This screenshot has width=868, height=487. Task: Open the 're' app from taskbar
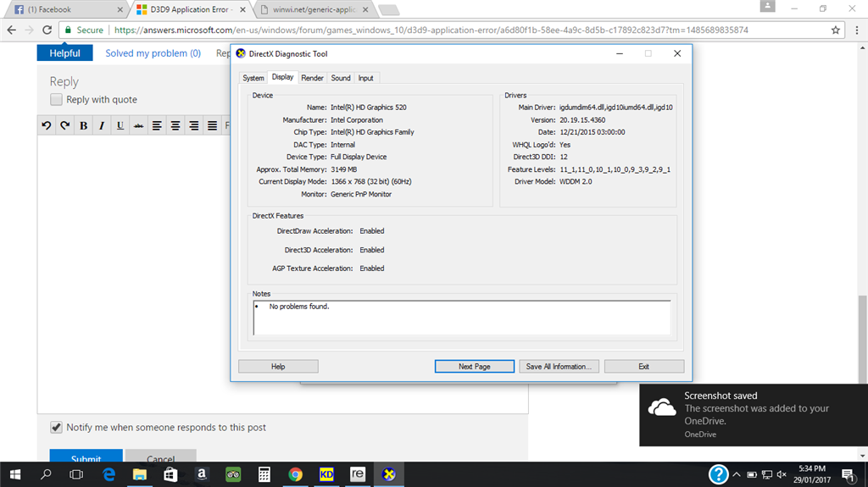click(x=358, y=474)
